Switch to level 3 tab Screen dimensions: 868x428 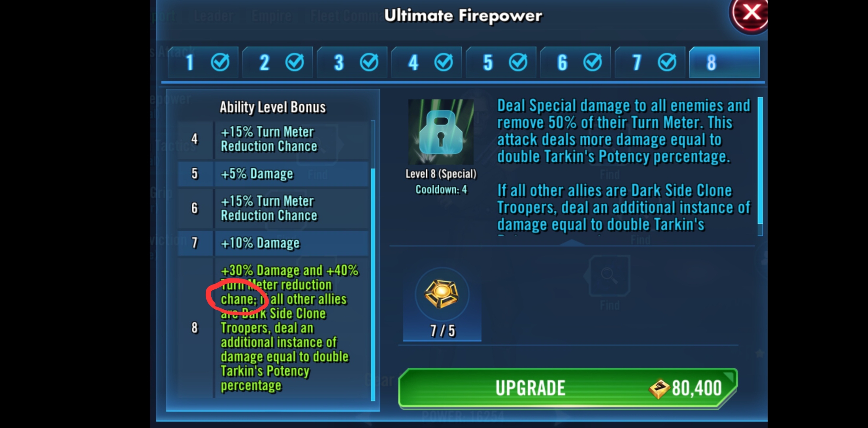point(352,63)
